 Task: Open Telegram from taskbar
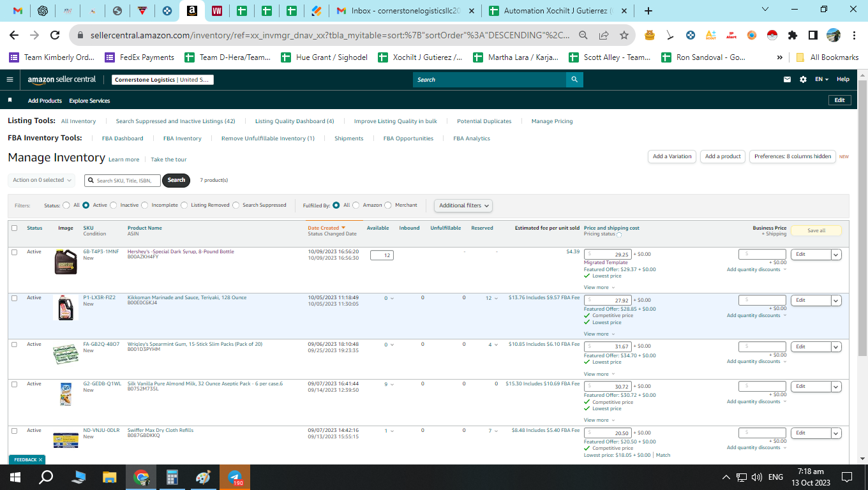tap(235, 477)
